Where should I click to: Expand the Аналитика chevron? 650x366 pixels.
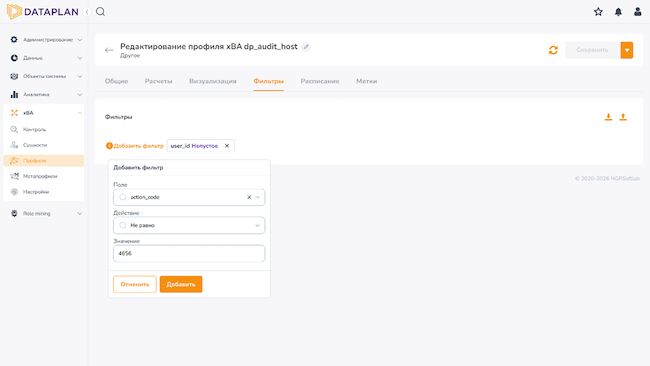tap(80, 95)
